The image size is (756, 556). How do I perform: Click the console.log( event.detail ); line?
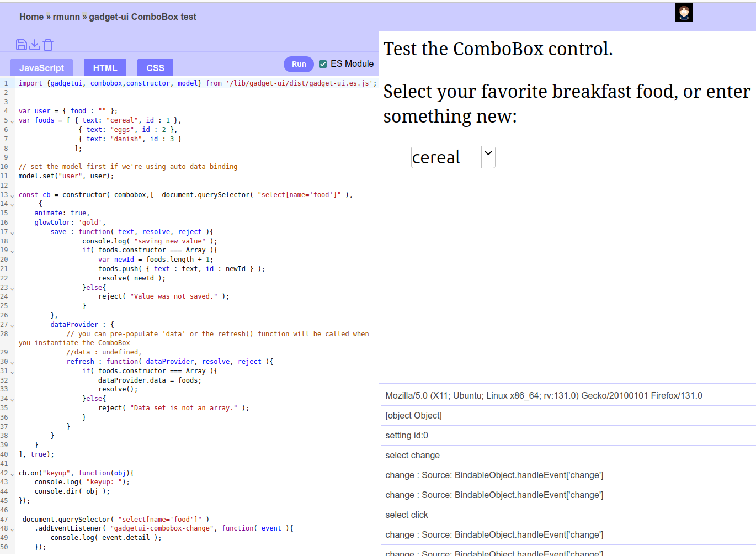(x=106, y=537)
